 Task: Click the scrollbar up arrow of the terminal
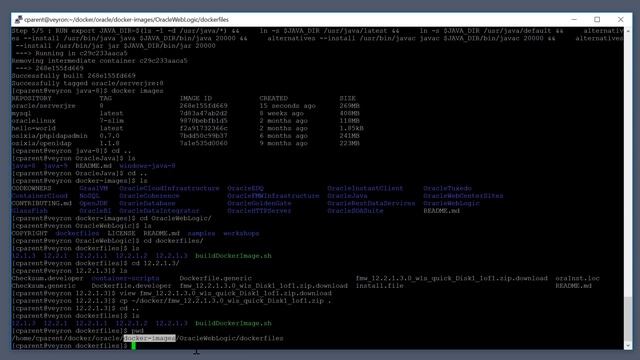pos(628,31)
